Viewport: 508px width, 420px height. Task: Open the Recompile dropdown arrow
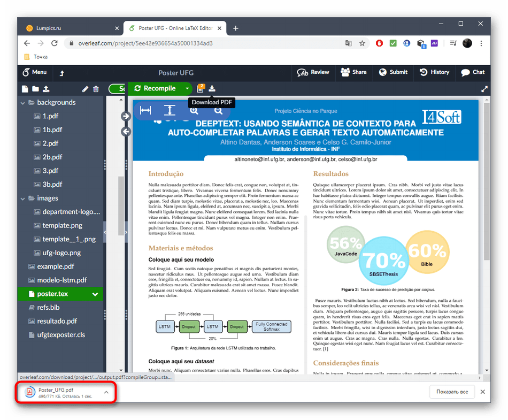[187, 88]
